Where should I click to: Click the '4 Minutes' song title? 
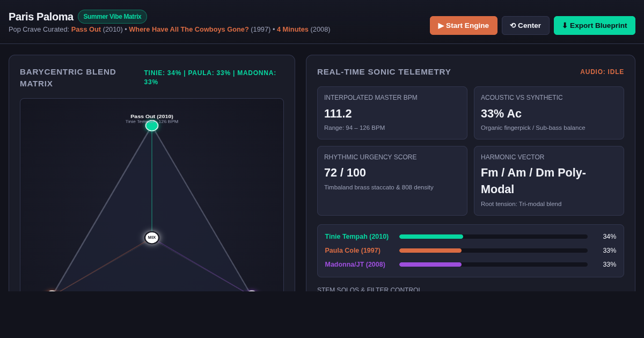point(292,30)
